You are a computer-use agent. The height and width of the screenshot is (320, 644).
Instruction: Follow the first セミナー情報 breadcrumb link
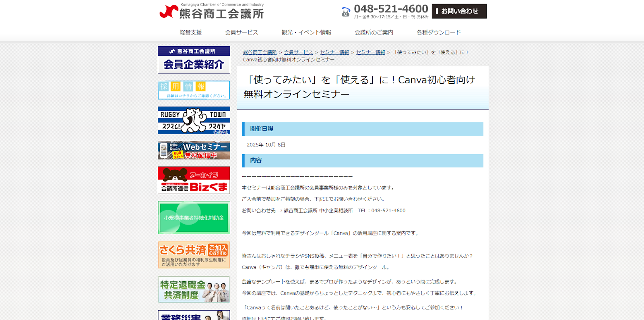334,52
